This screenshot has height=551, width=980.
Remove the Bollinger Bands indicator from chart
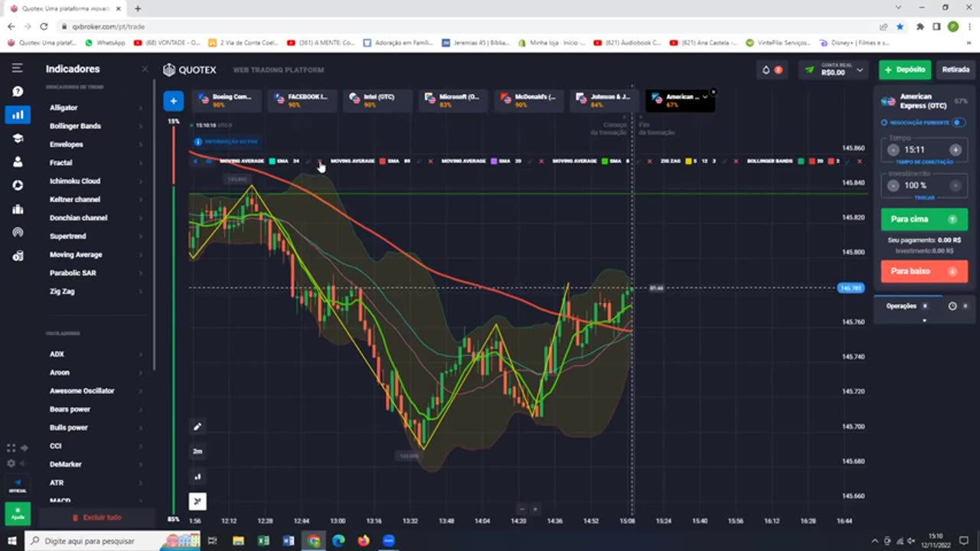[x=859, y=161]
